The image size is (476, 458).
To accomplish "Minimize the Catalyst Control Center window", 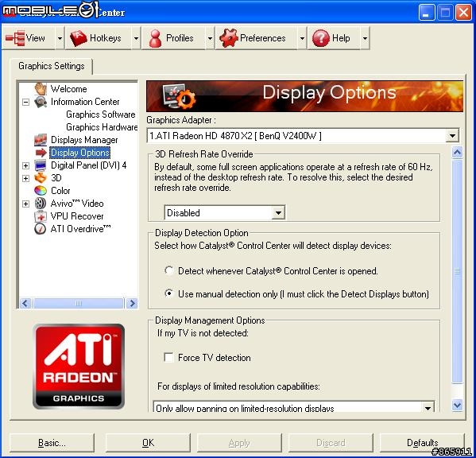I will point(427,13).
